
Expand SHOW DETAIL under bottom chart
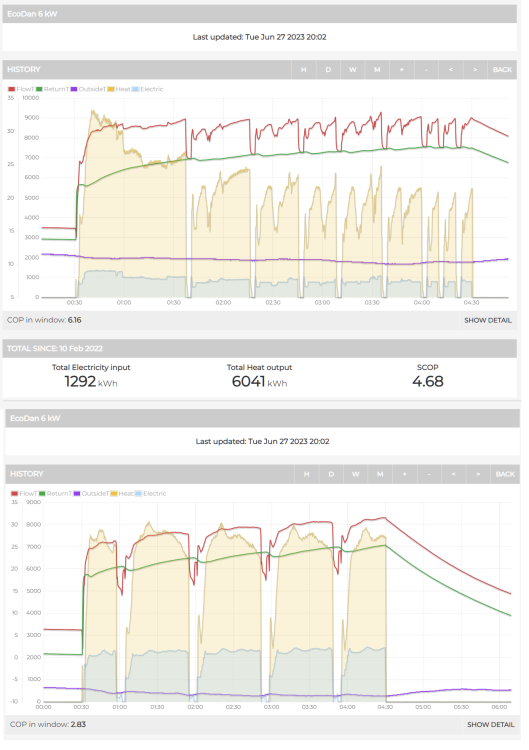coord(491,725)
